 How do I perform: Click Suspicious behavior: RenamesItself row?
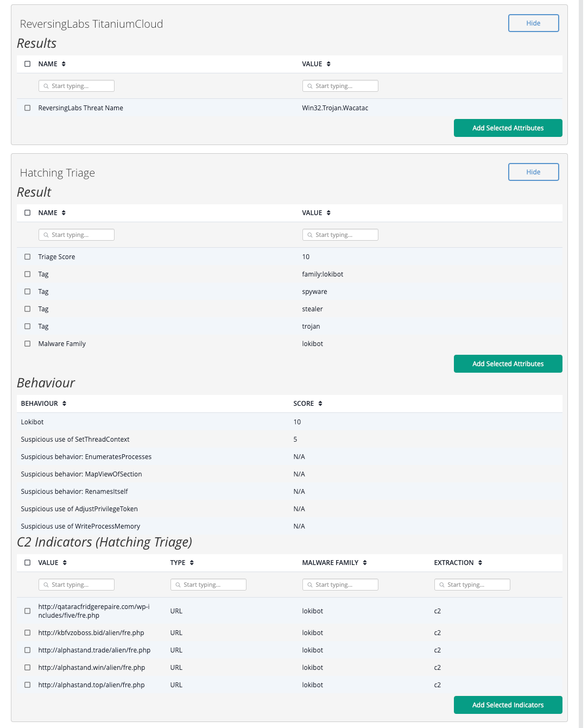(289, 492)
